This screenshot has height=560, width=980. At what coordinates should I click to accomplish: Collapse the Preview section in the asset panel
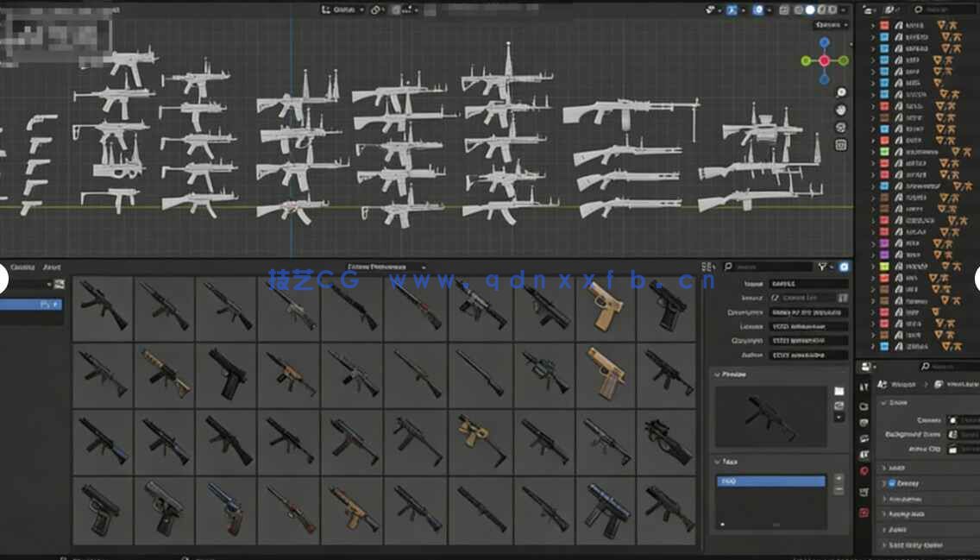pyautogui.click(x=719, y=374)
